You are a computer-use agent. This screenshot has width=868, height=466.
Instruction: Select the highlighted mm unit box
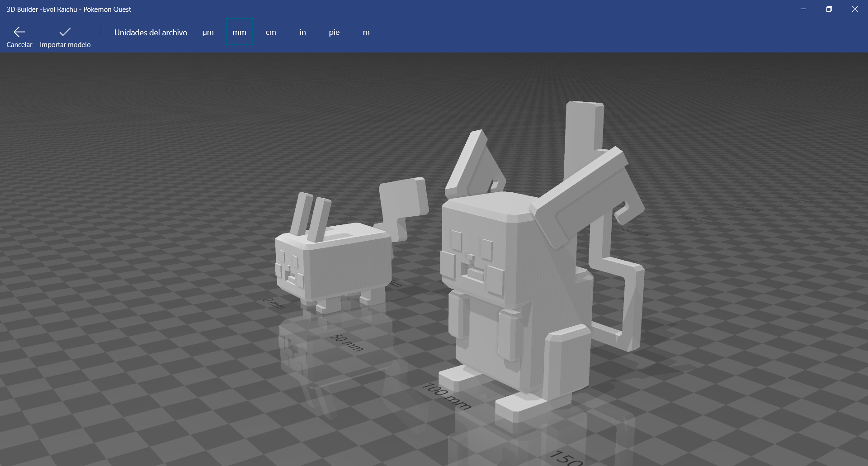239,32
